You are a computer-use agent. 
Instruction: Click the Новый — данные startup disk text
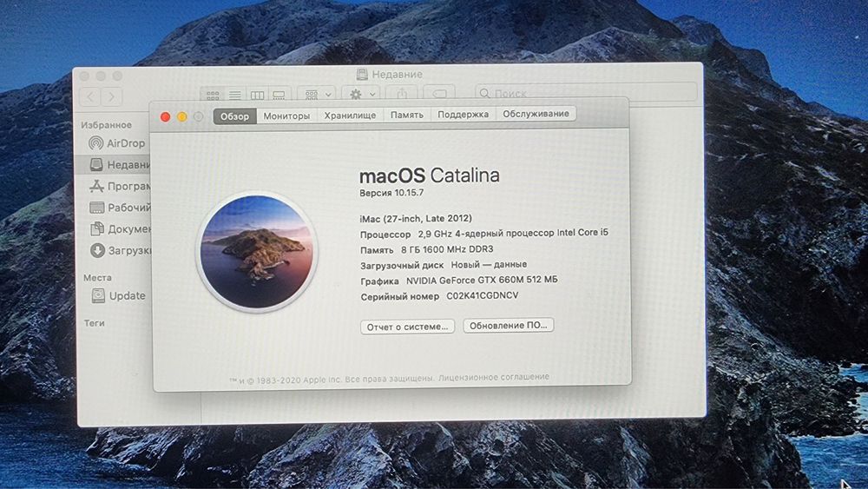489,265
